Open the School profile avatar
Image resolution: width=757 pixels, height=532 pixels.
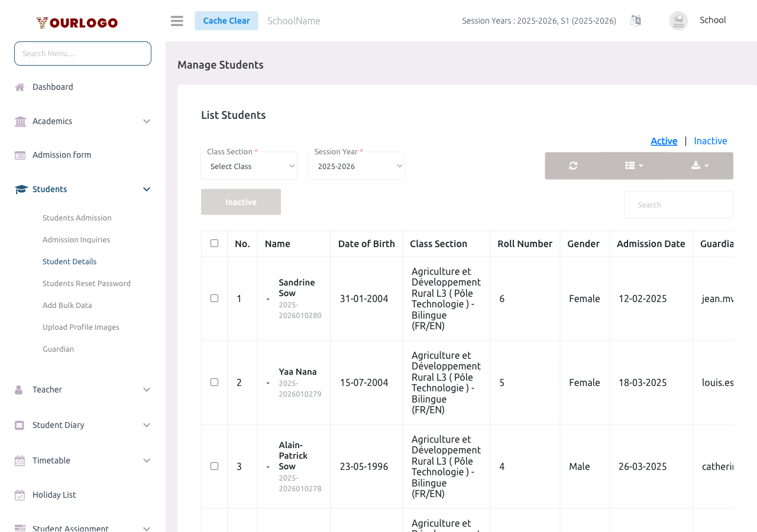pos(678,20)
